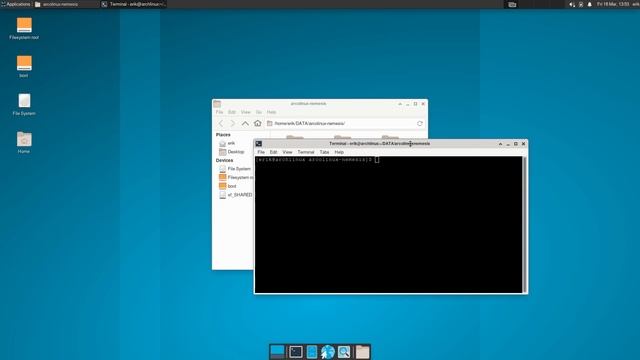The image size is (640, 360).
Task: Switch to Terminal taskbar window button
Action: coord(133,4)
